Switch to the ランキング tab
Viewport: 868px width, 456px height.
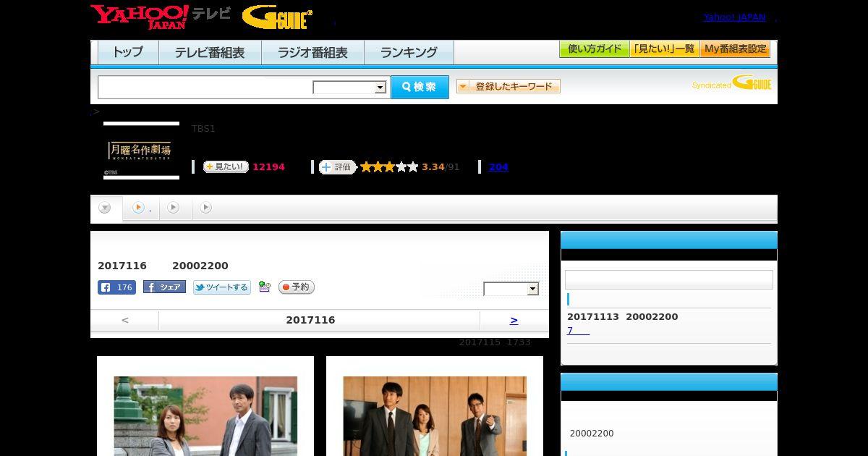pos(409,52)
